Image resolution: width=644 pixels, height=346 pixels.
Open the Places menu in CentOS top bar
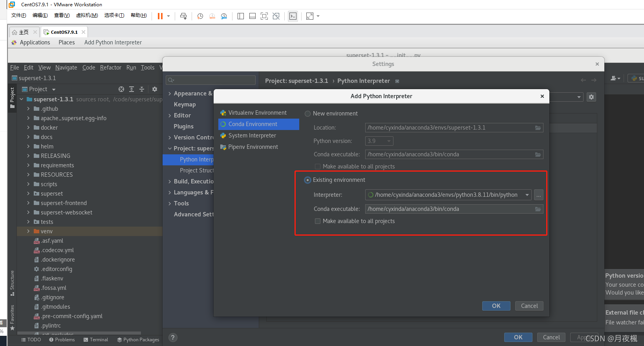pos(67,42)
